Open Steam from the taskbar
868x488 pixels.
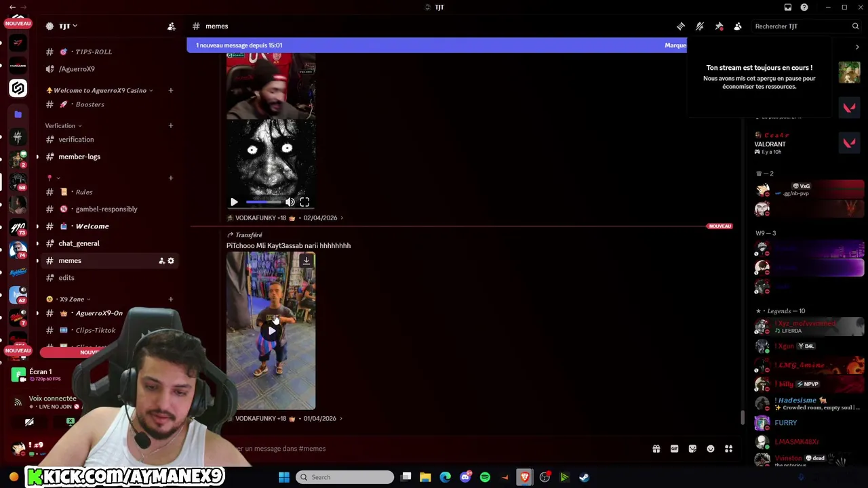click(x=584, y=477)
